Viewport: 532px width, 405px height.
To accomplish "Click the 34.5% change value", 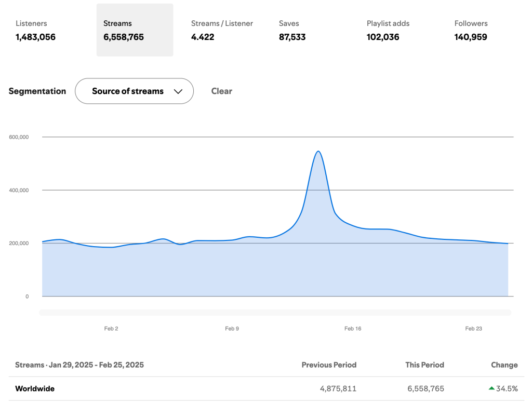I will coord(507,389).
